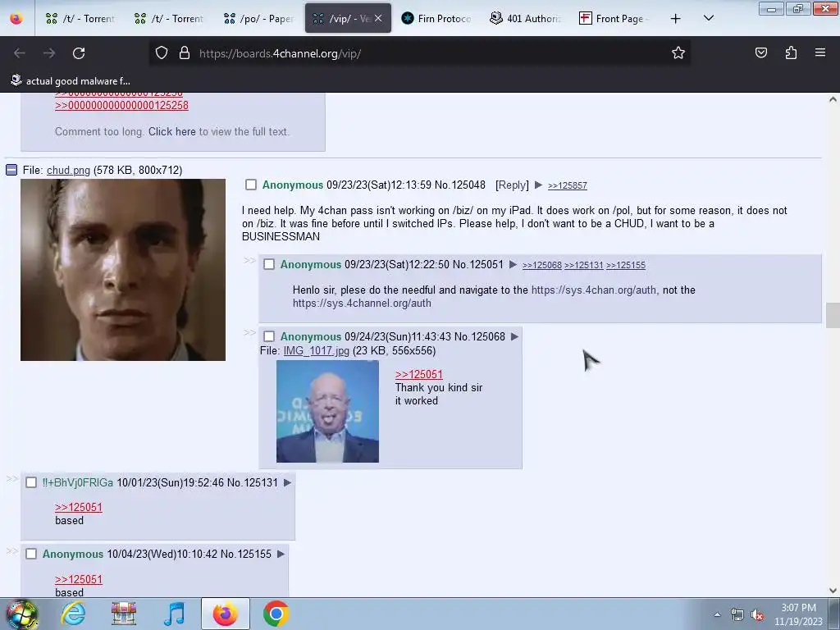This screenshot has height=630, width=840.
Task: Tick checkbox for post No.125048
Action: (x=251, y=185)
